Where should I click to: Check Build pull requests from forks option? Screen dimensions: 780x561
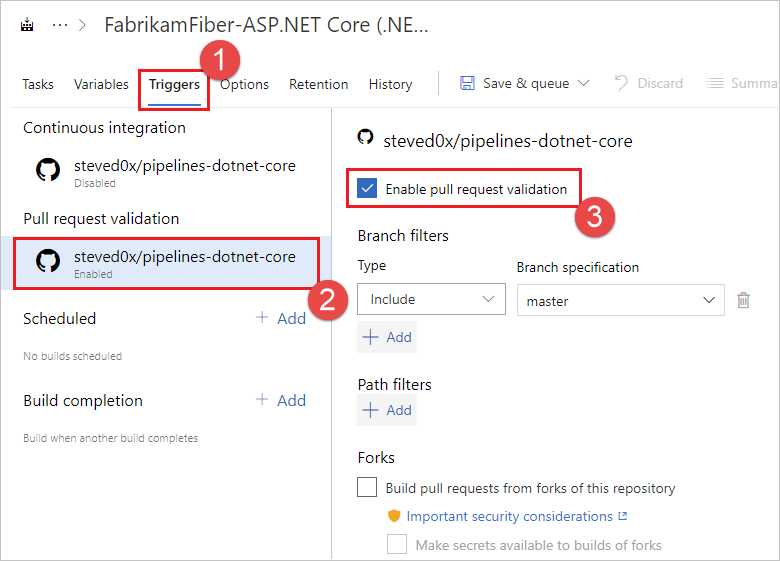pos(368,488)
